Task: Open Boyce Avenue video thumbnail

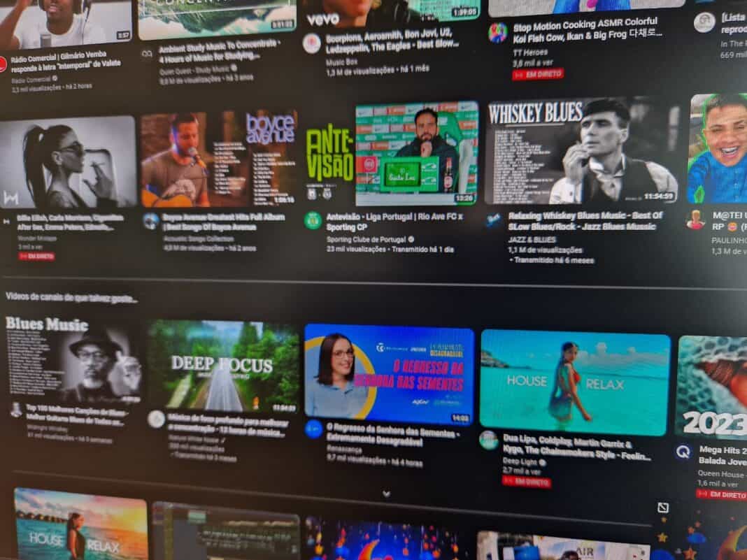Action: click(219, 159)
